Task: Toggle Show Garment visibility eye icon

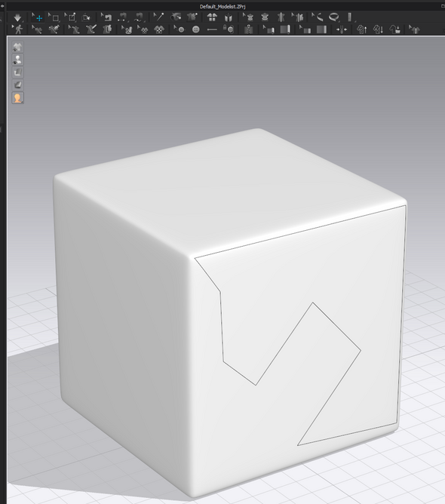Action: (17, 47)
